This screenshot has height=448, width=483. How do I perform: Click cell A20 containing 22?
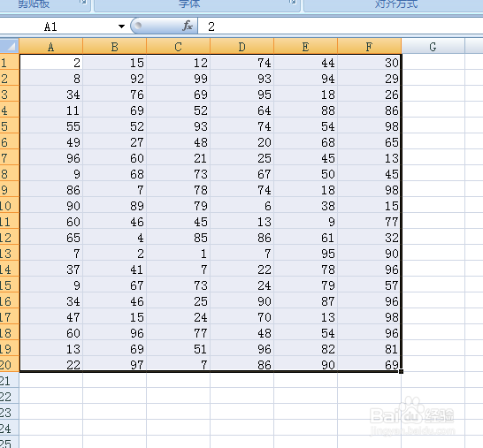[x=51, y=365]
